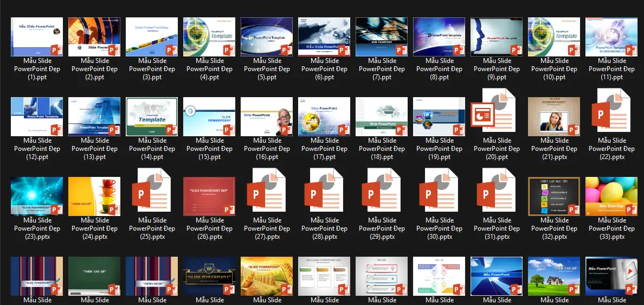
Task: Select thumbnail of Mẫu Slide PowerPoint Đẹp (15).ppt
Action: (209, 117)
